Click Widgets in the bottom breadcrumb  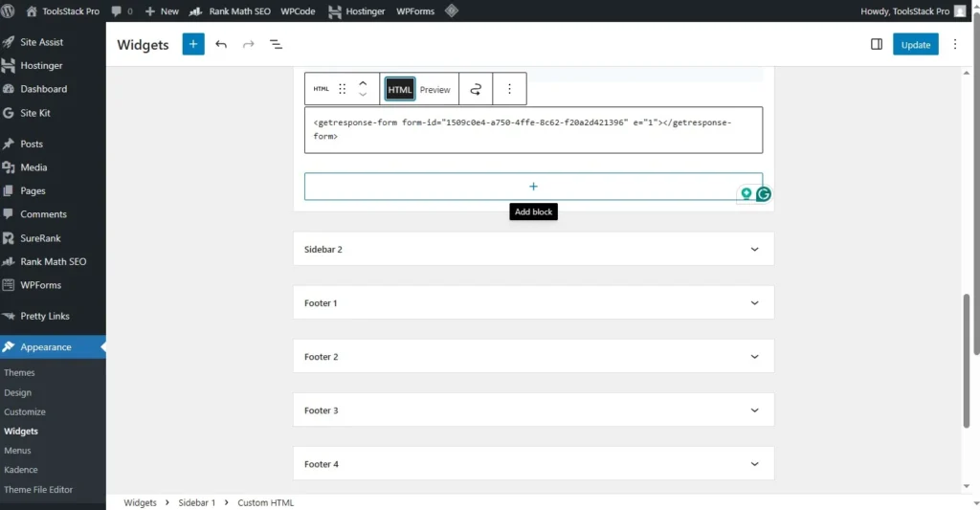click(140, 502)
